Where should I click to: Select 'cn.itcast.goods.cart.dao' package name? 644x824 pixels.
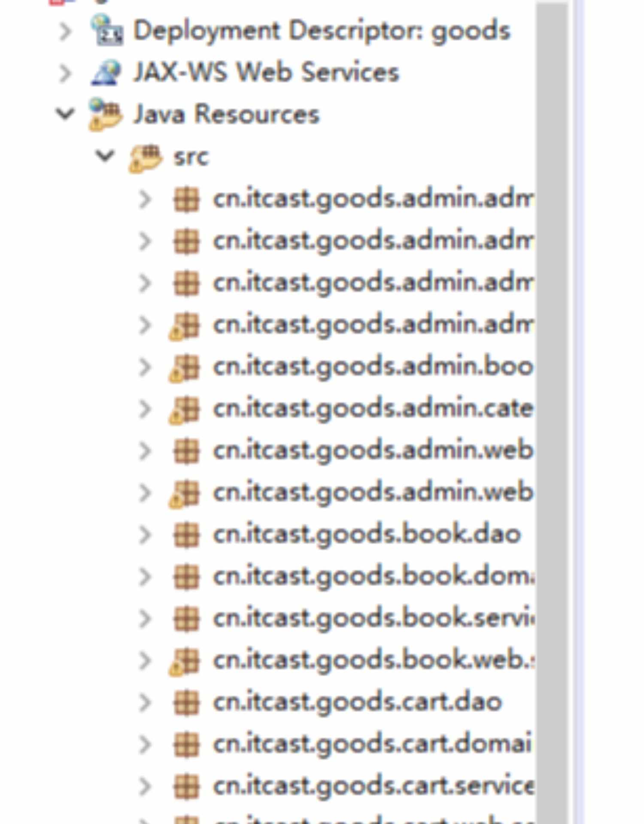click(x=358, y=703)
